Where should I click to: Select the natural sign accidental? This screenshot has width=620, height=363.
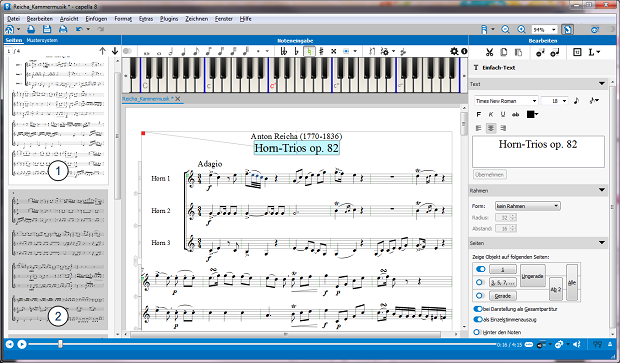(x=309, y=51)
